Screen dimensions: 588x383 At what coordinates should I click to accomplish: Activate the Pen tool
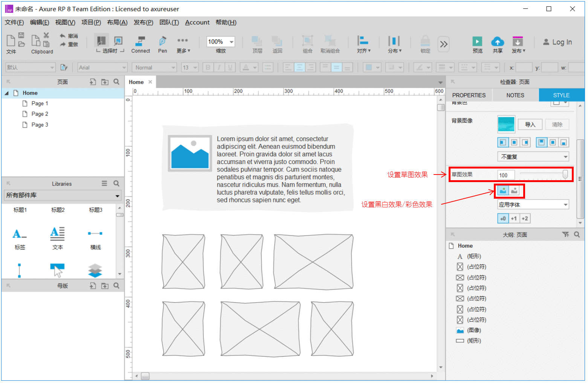click(162, 44)
